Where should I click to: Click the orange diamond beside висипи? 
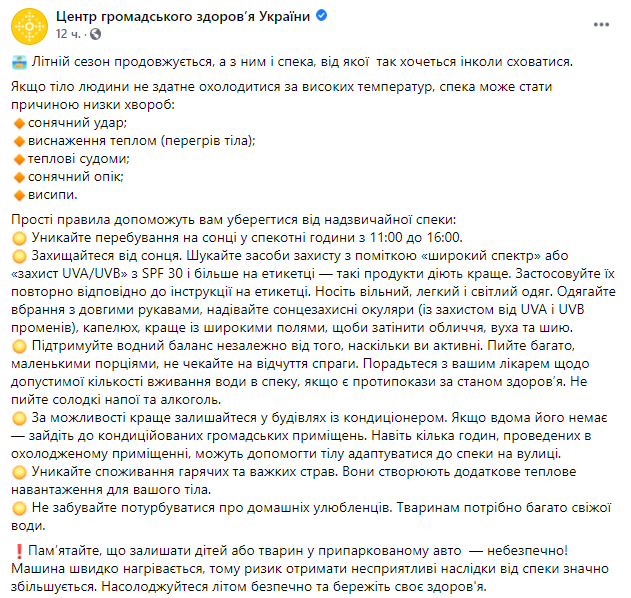click(20, 195)
